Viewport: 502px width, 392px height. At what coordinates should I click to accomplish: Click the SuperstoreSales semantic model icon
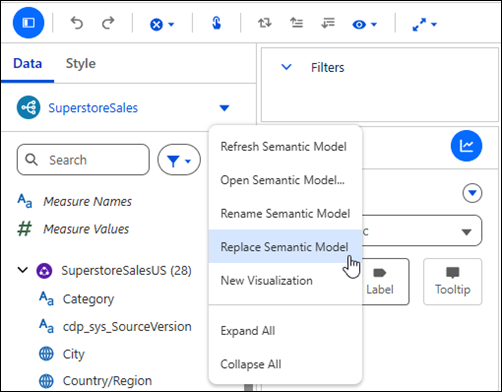[x=28, y=108]
